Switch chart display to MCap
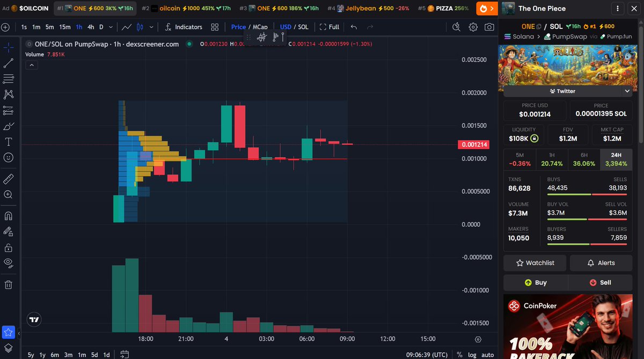 click(260, 27)
